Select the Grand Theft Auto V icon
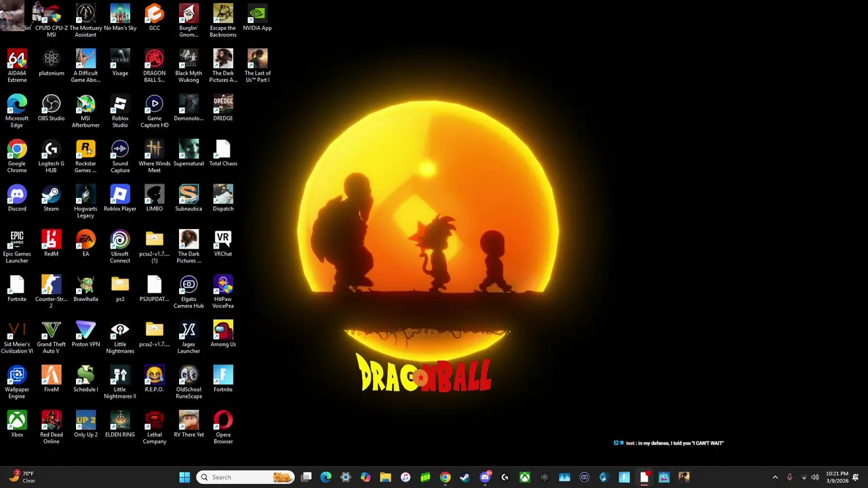Screen dimensions: 868x488 click(52, 337)
